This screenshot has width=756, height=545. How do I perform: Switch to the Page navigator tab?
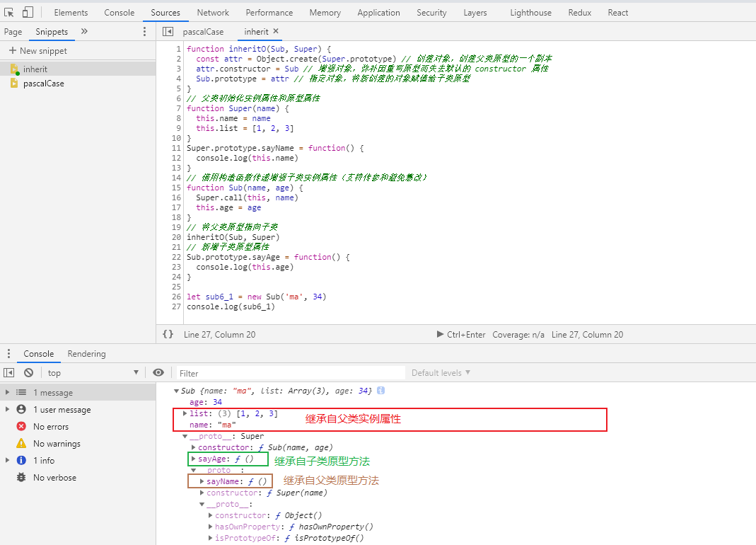pyautogui.click(x=13, y=32)
